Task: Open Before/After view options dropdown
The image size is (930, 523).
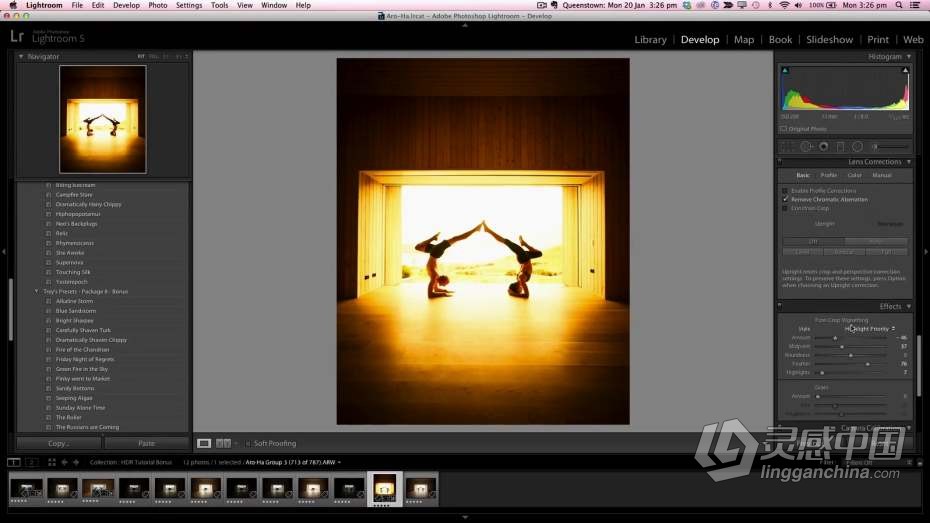Action: click(x=235, y=443)
